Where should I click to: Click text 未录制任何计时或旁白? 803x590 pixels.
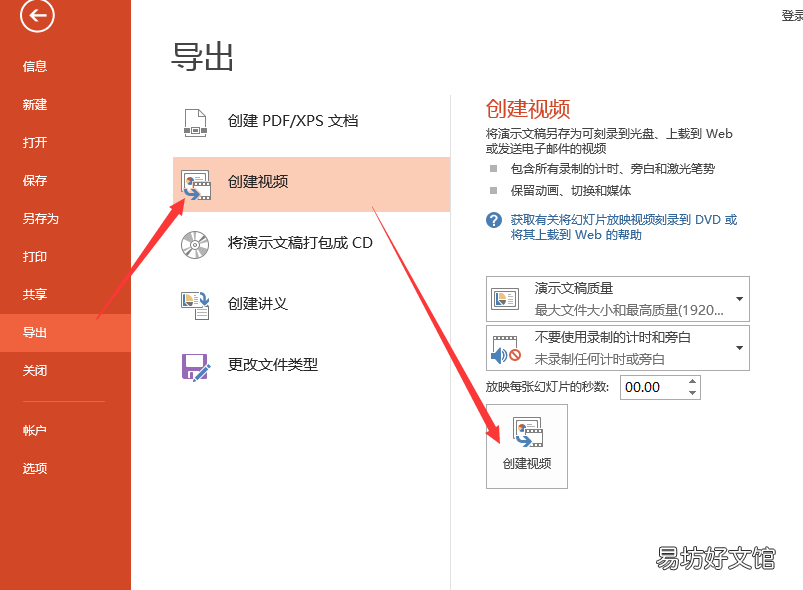coord(600,360)
